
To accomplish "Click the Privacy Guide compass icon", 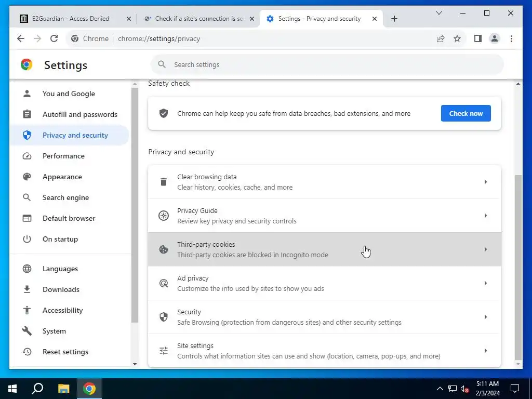I will [164, 216].
